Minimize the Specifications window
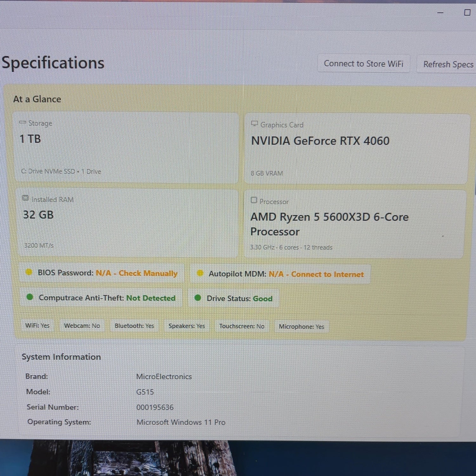This screenshot has height=476, width=476. point(440,13)
